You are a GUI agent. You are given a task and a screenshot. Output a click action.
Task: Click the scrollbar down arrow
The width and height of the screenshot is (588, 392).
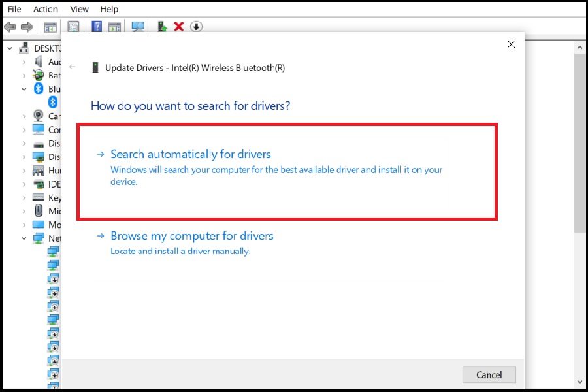580,382
